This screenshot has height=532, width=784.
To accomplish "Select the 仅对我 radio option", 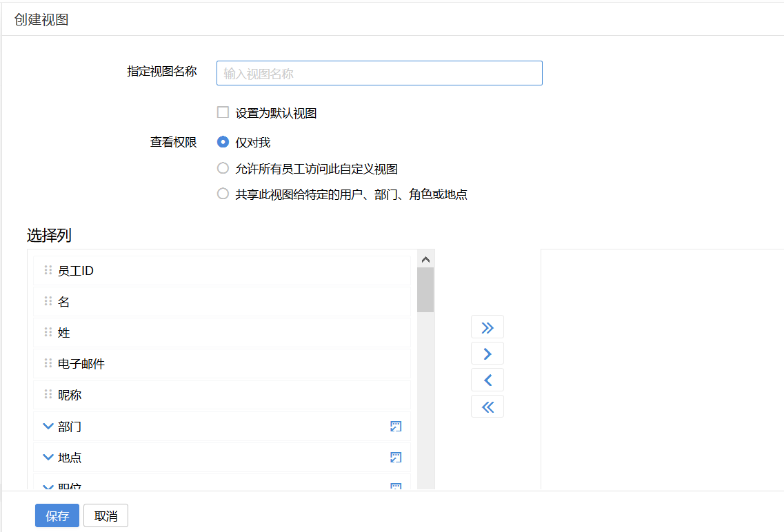I will (x=223, y=142).
